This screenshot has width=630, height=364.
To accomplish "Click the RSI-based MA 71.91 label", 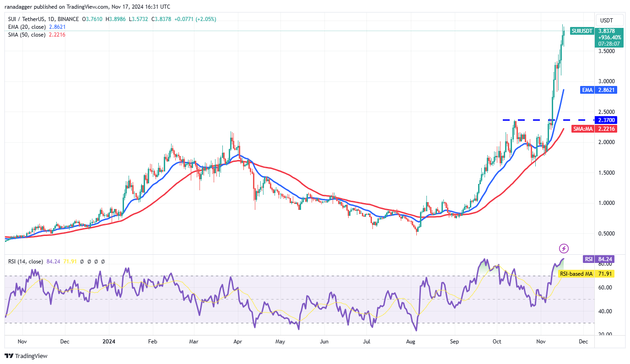I will (x=587, y=273).
